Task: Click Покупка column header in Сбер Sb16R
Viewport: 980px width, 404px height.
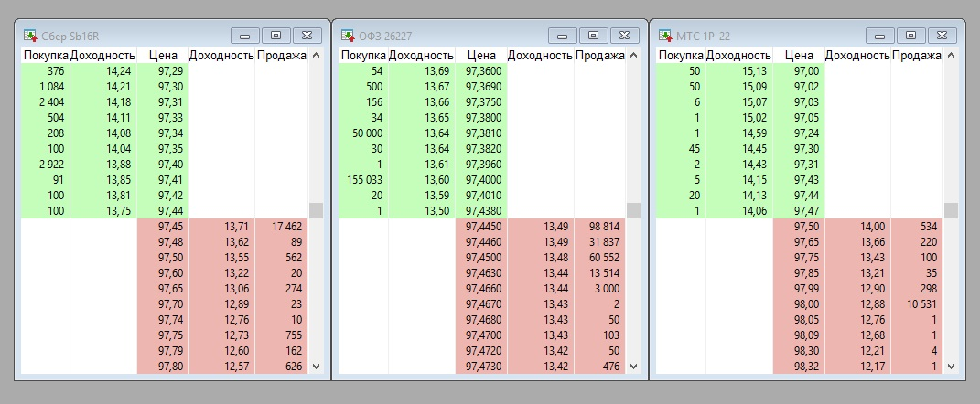Action: click(x=45, y=56)
